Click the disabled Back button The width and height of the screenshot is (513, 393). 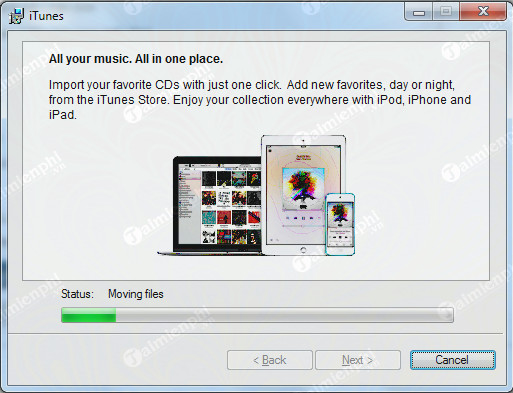(270, 360)
